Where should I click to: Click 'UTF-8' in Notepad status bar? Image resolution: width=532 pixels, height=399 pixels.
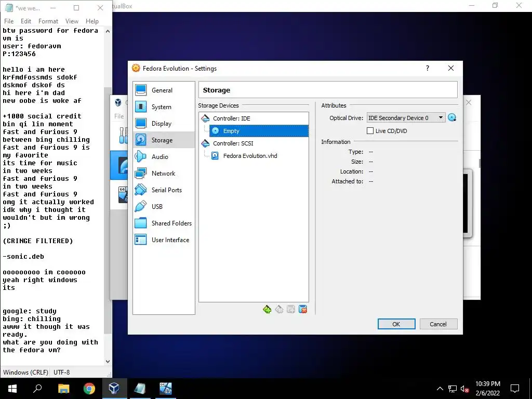point(61,372)
